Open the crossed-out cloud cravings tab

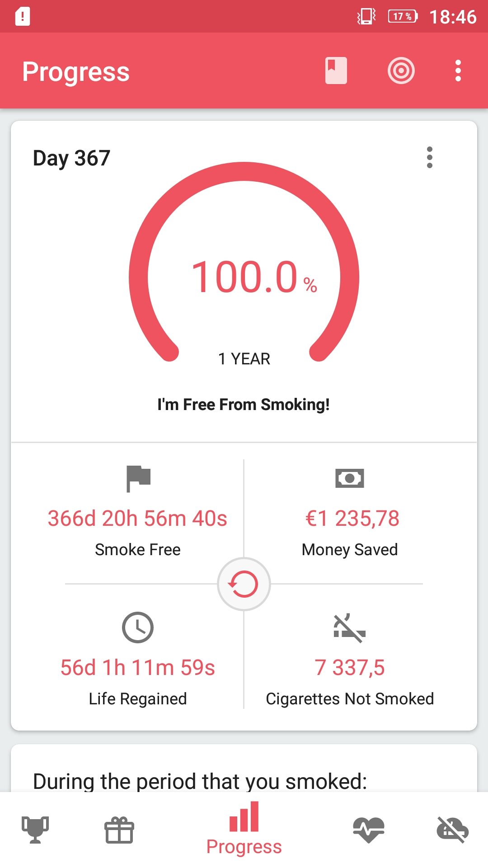tap(453, 830)
